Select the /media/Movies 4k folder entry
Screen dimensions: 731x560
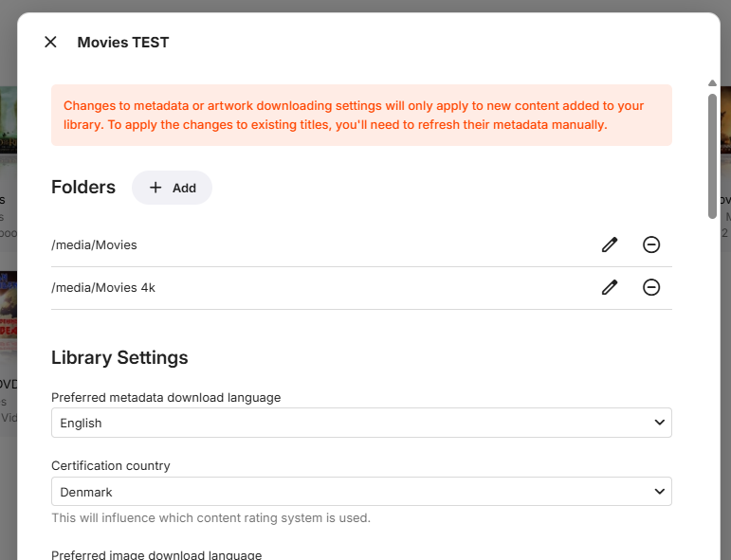103,287
